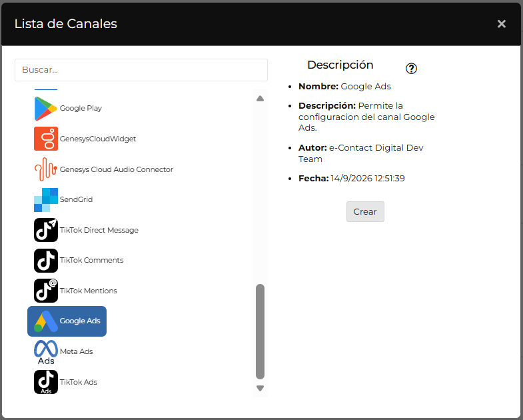The image size is (523, 420).
Task: Click the Google Play channel icon
Action: coord(46,109)
